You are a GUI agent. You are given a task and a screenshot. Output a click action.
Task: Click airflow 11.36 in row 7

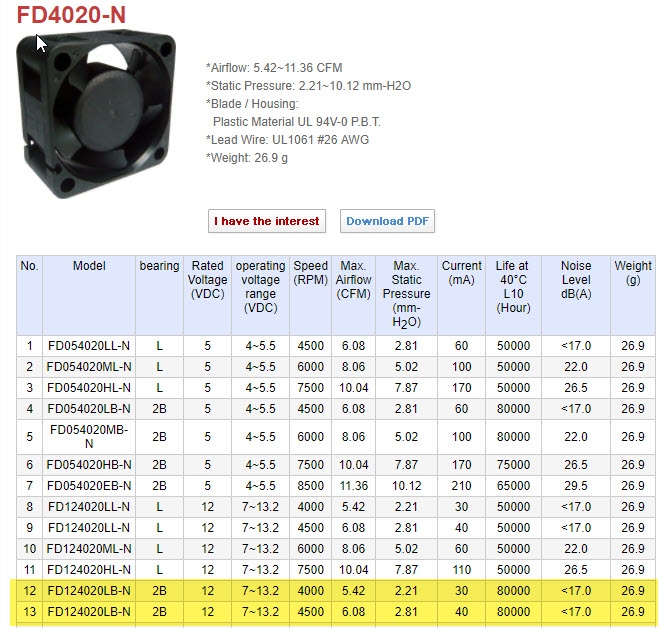click(354, 486)
